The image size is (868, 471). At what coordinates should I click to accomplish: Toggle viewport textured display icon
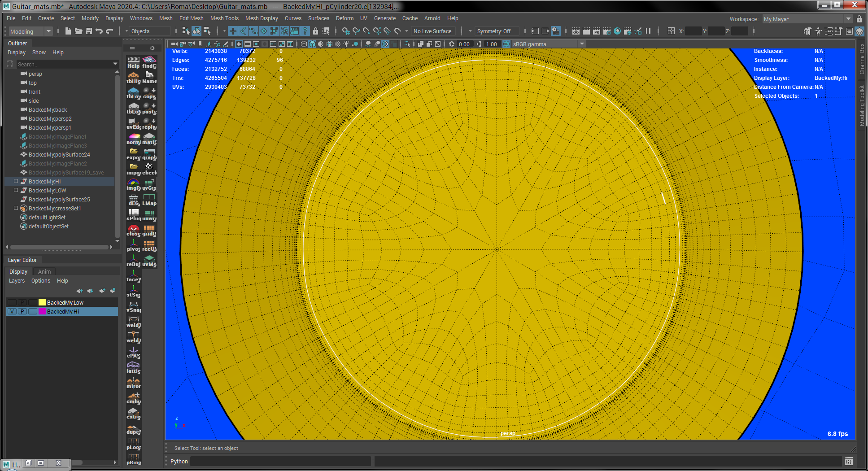[x=338, y=44]
